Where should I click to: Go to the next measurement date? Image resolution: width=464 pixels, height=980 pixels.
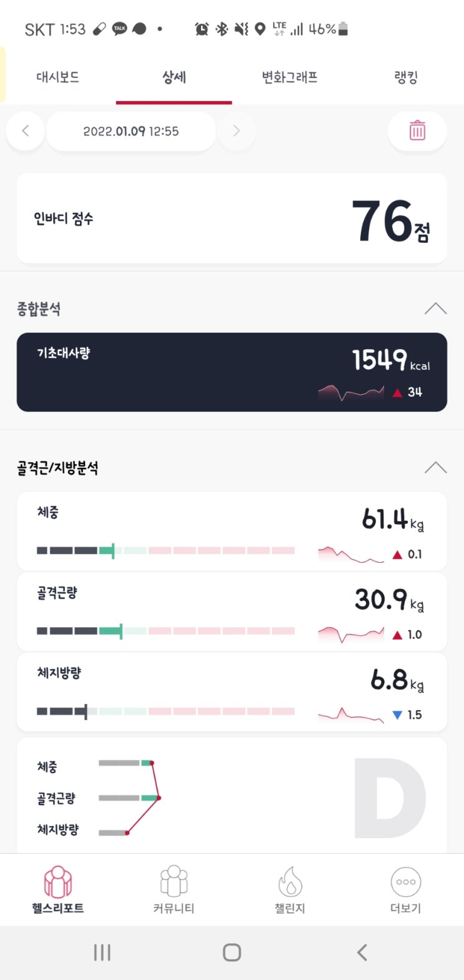236,131
